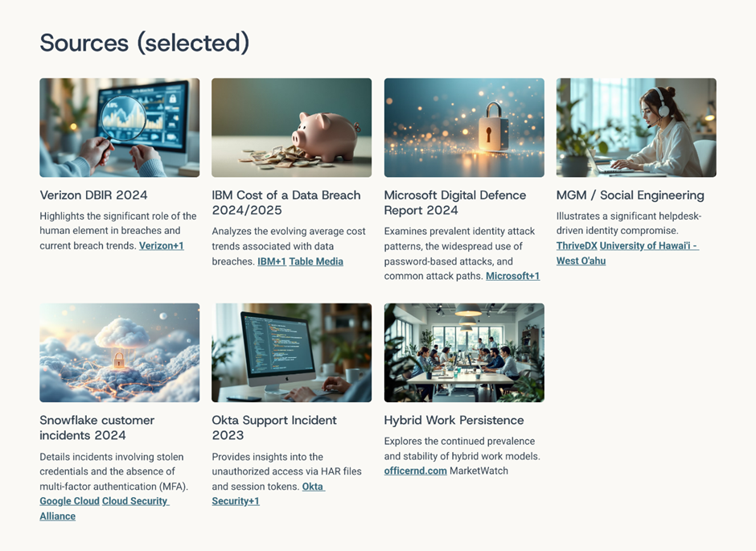Click description about hybrid work models stability
The image size is (756, 551).
462,449
